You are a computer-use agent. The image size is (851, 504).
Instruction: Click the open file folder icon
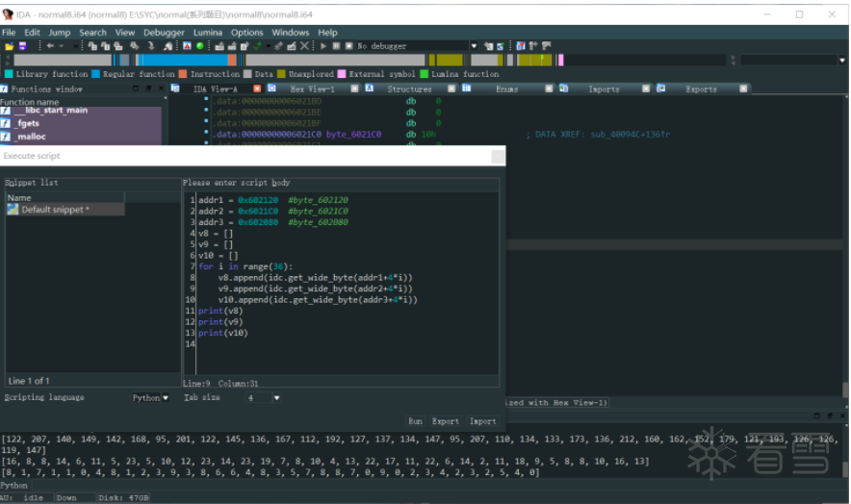[9, 46]
